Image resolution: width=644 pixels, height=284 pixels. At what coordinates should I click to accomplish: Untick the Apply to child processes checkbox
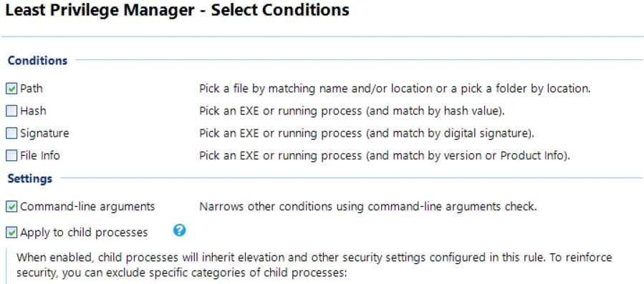(11, 232)
